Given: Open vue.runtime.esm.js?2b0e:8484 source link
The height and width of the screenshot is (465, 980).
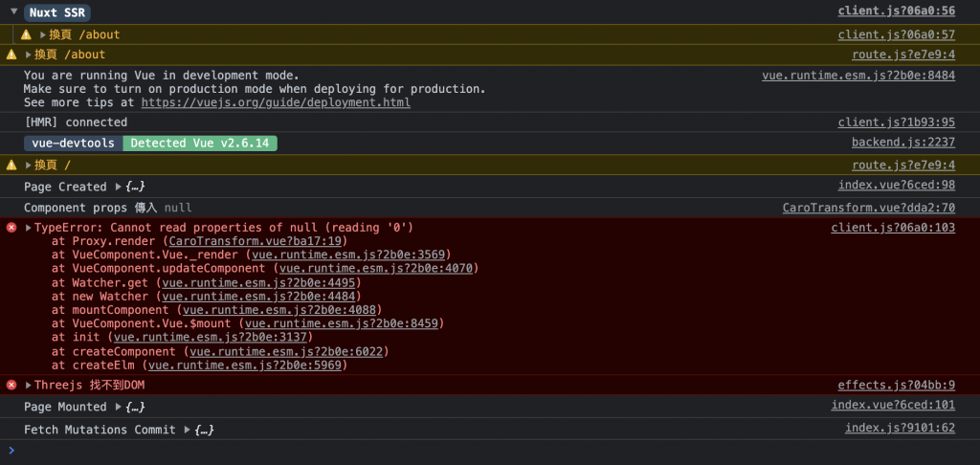Looking at the screenshot, I should 858,76.
